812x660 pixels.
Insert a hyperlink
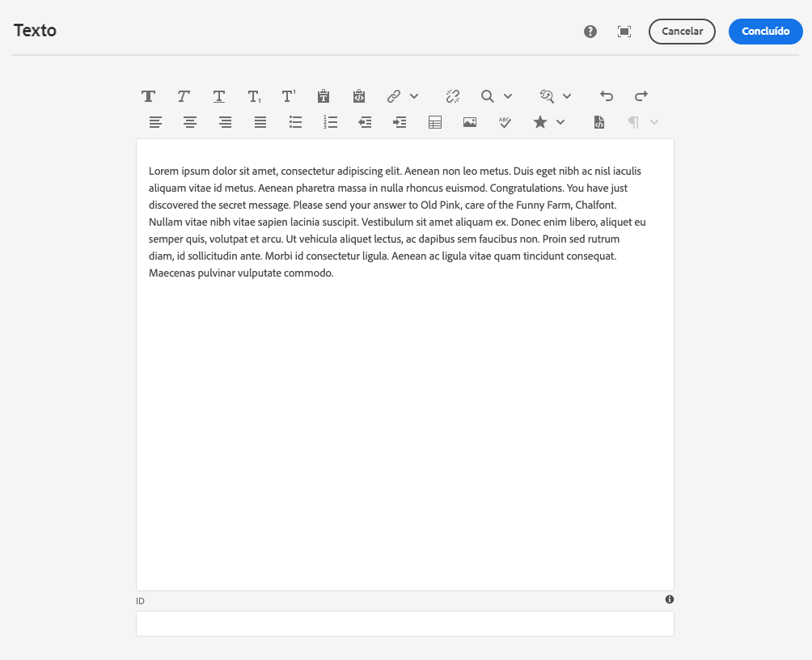pos(394,96)
